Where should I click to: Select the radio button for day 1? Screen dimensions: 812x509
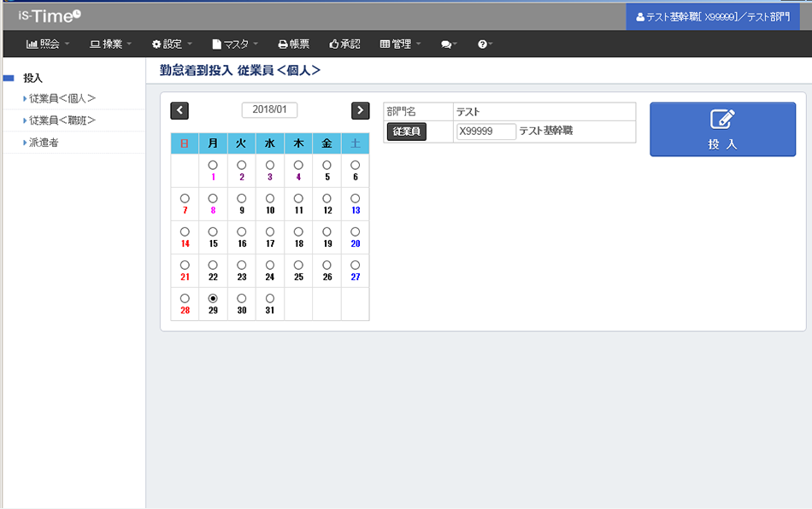point(213,166)
